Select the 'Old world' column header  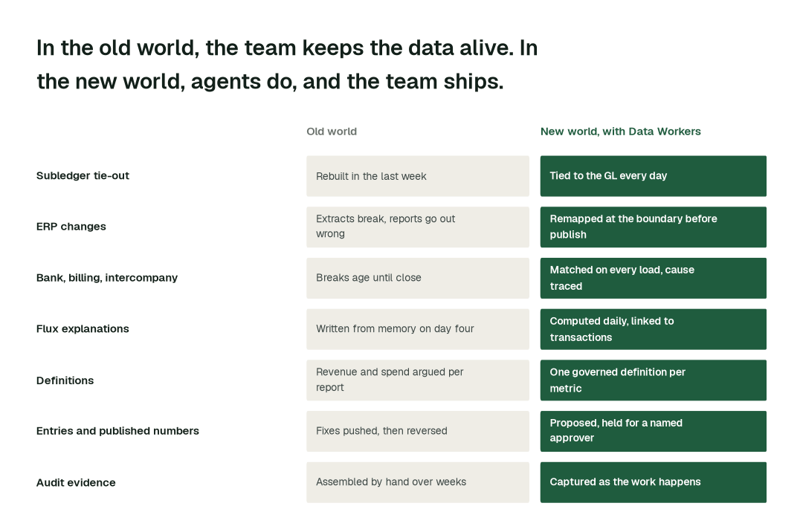pyautogui.click(x=332, y=132)
